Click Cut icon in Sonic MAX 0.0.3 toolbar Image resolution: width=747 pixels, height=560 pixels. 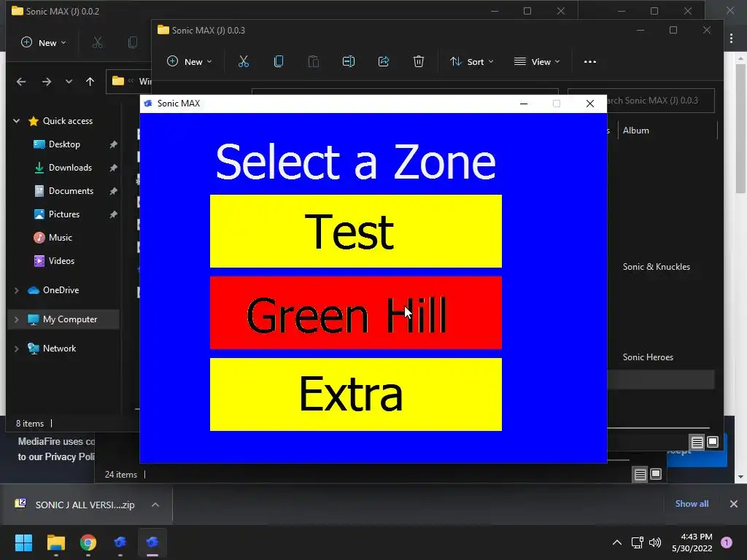point(244,61)
